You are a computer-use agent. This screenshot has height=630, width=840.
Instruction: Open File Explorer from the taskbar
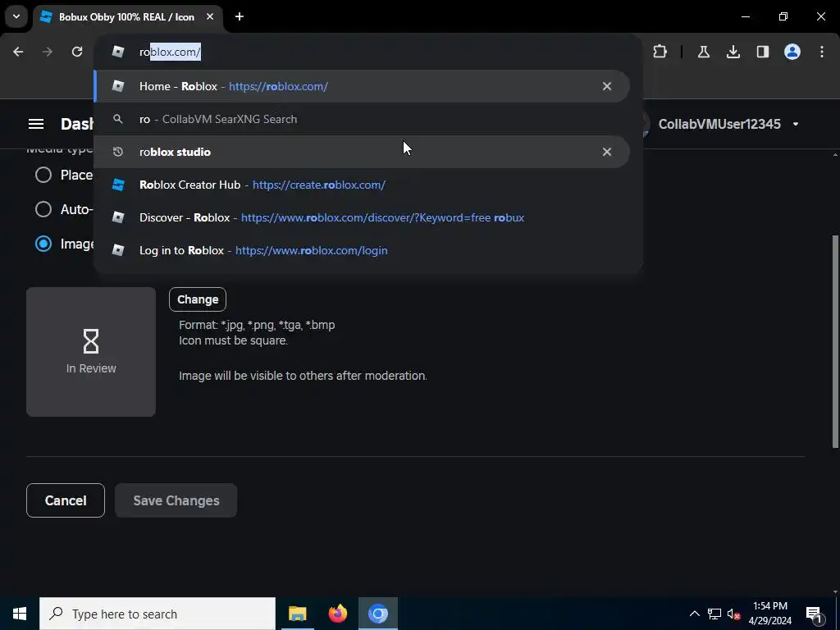pyautogui.click(x=297, y=614)
